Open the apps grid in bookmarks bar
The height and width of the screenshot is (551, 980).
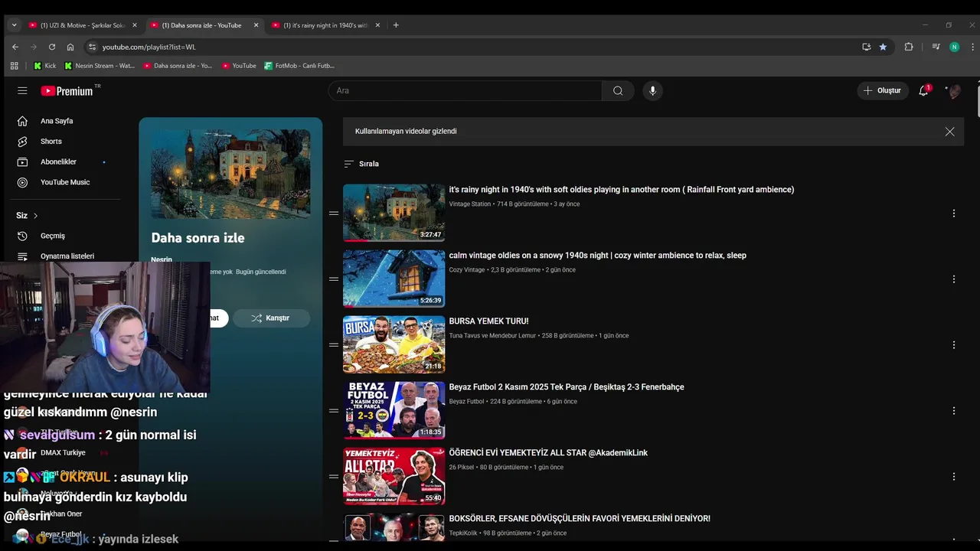[14, 66]
